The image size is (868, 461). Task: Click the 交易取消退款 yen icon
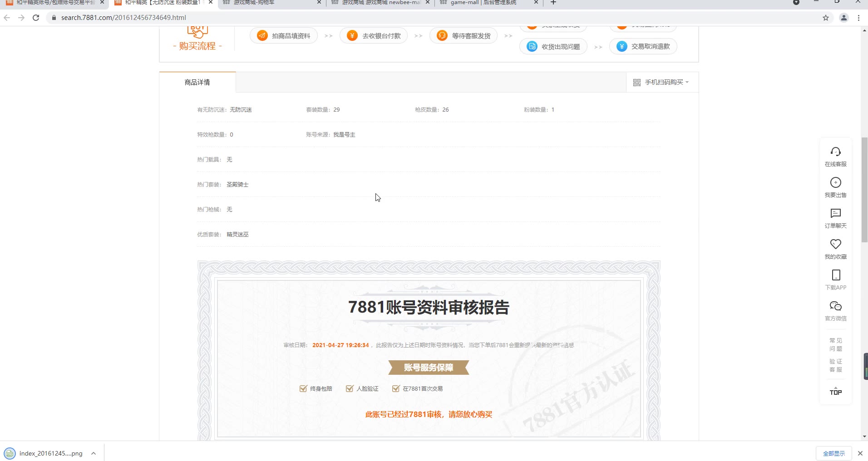click(x=622, y=46)
